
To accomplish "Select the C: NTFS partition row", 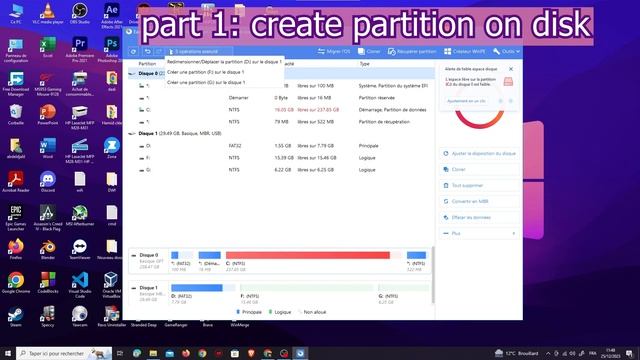I will click(x=281, y=110).
